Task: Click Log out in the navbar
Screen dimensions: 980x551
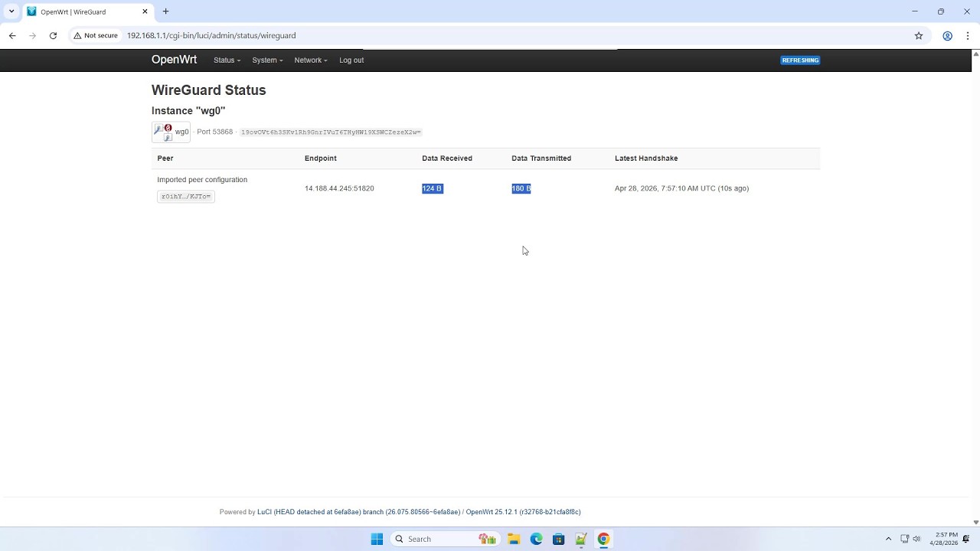Action: 351,60
